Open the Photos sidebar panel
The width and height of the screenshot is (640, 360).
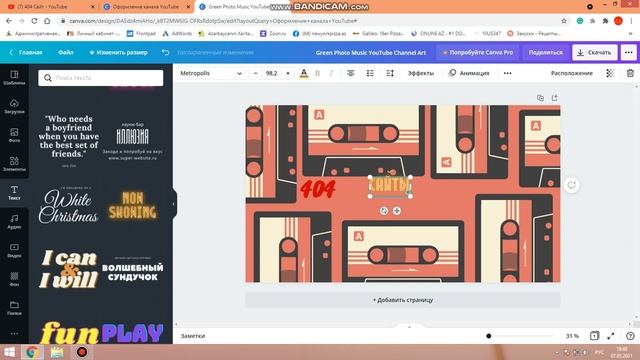click(x=14, y=135)
